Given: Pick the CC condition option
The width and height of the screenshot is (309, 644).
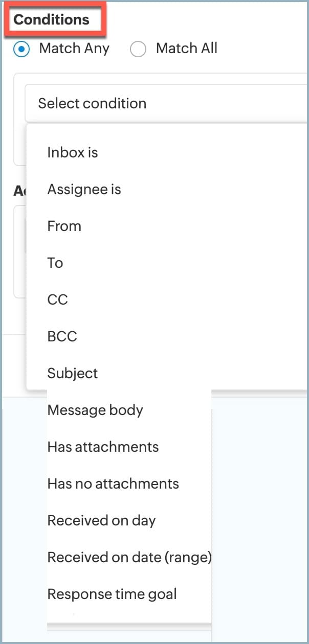Looking at the screenshot, I should (x=57, y=300).
